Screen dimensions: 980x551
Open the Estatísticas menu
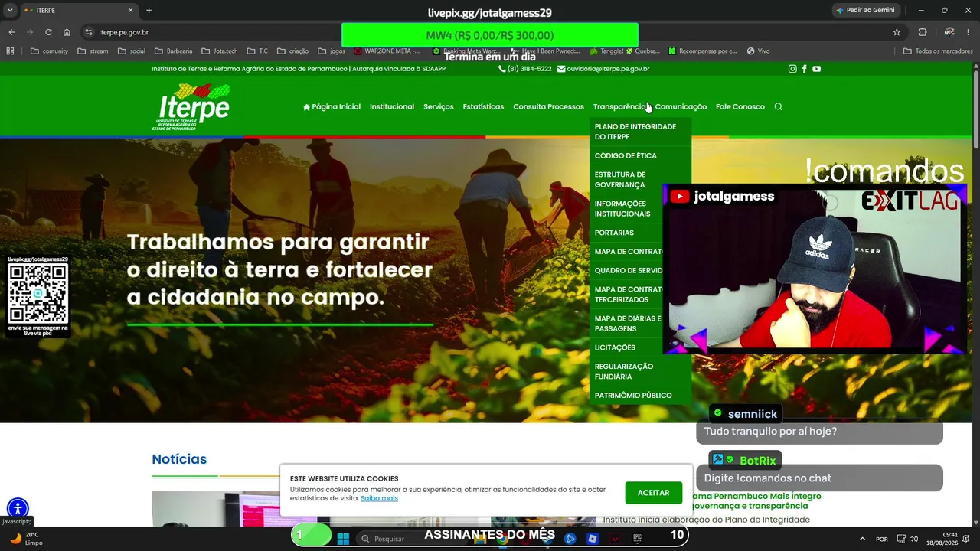[483, 106]
